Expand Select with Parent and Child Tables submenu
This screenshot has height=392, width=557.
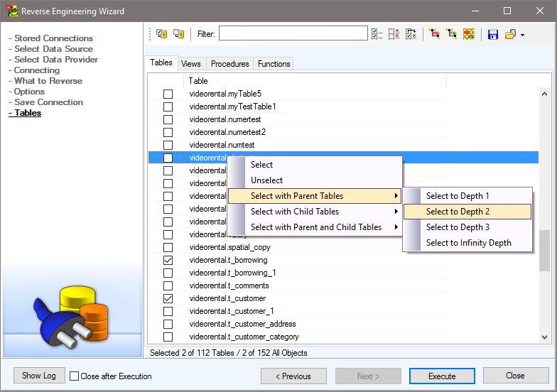315,227
